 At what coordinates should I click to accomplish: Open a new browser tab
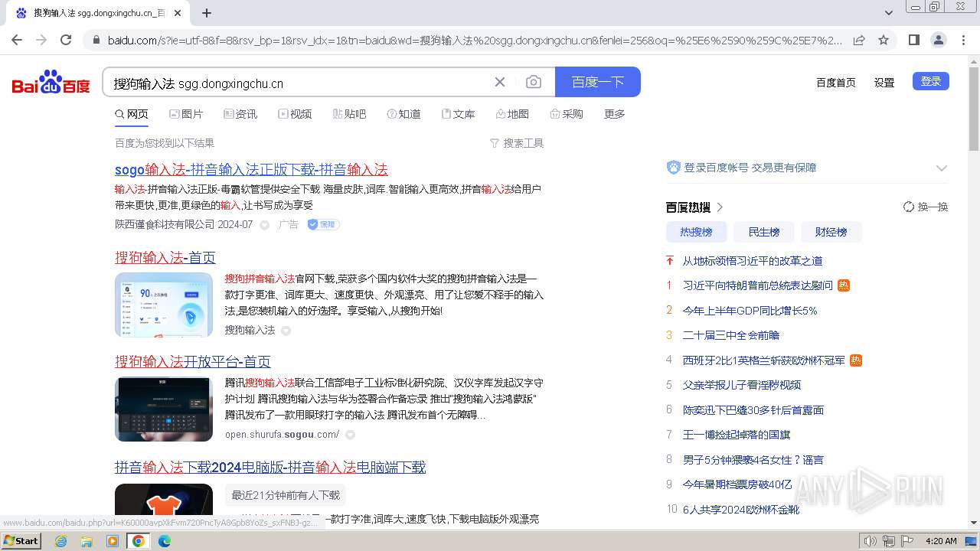207,13
